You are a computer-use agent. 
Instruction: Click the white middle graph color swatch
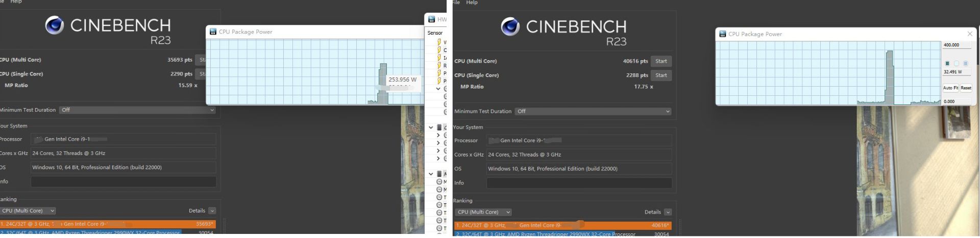(x=957, y=63)
